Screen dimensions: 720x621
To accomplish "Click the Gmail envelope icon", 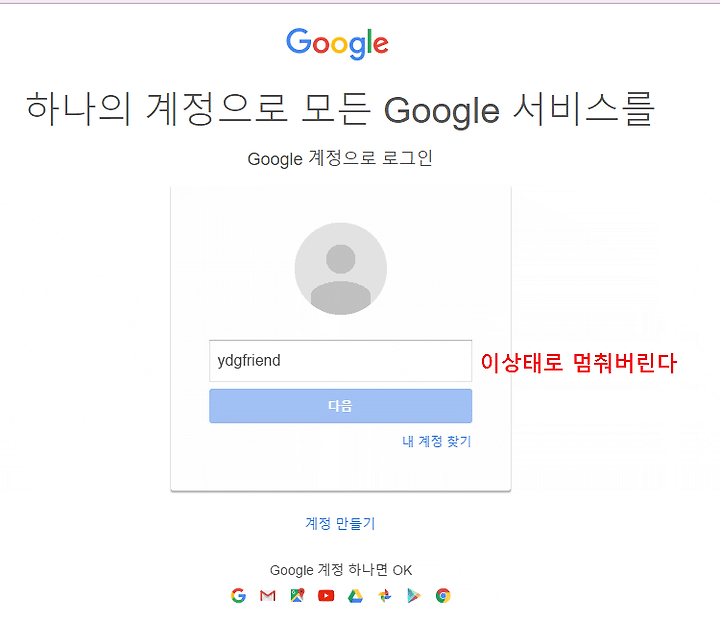I will [x=268, y=596].
